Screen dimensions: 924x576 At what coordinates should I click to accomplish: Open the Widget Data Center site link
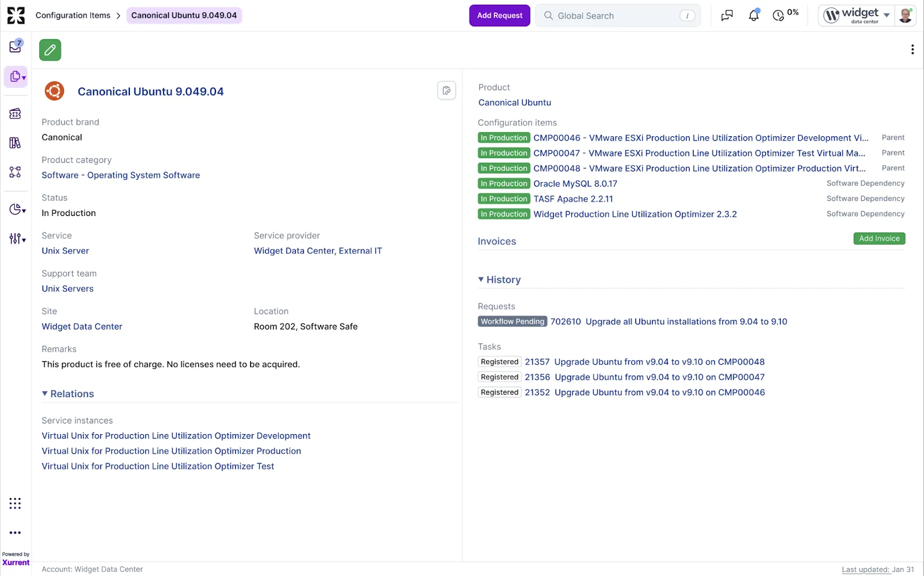[x=82, y=327]
